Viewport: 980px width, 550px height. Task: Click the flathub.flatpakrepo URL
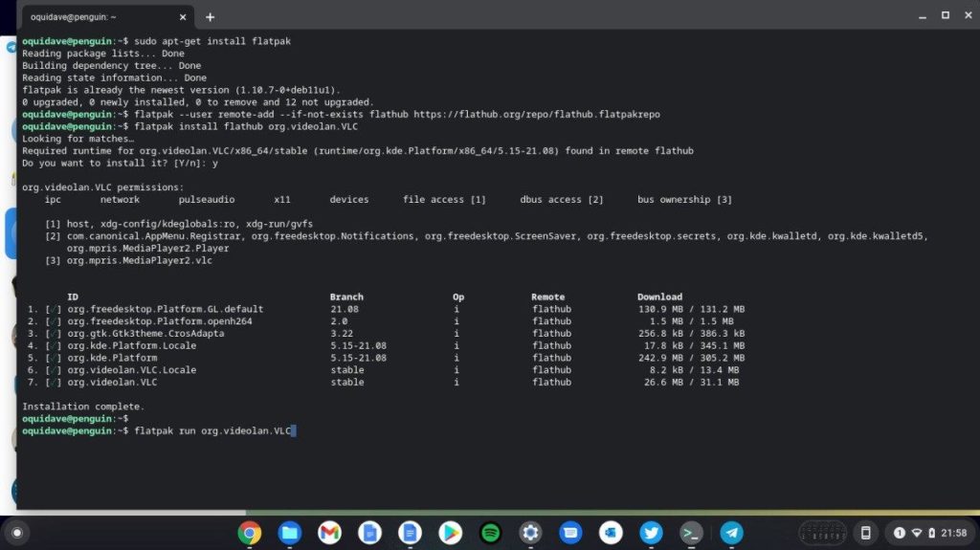[537, 115]
